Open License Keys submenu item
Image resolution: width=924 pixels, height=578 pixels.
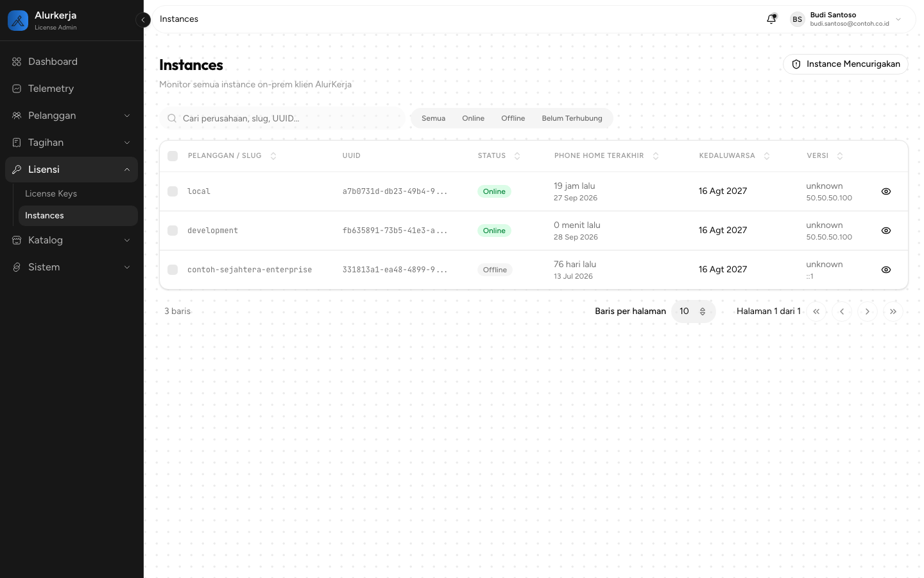pos(78,194)
